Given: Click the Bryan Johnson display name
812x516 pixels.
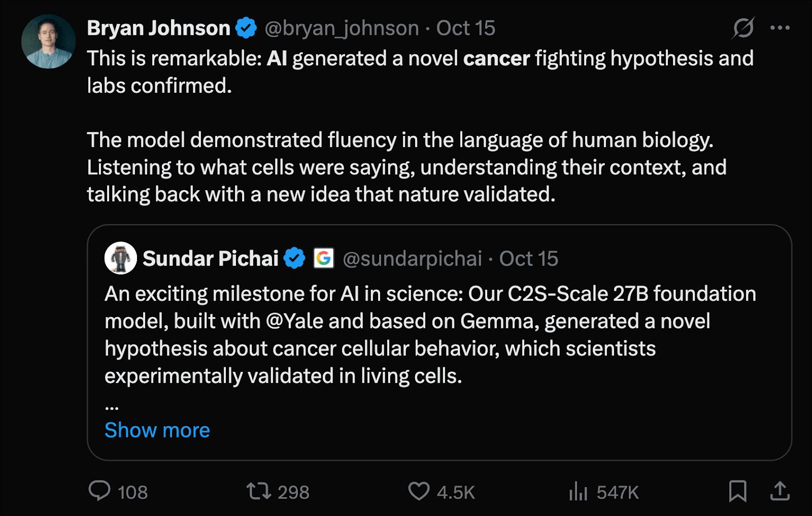Looking at the screenshot, I should click(158, 28).
